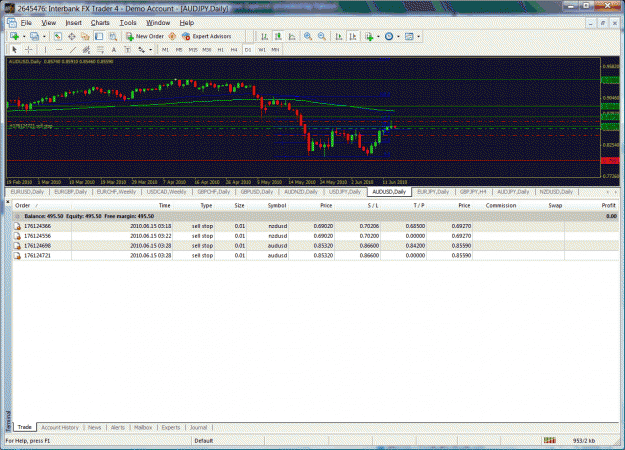Screen dimensions: 625x450
Task: Click the Templates icon
Action: (409, 36)
